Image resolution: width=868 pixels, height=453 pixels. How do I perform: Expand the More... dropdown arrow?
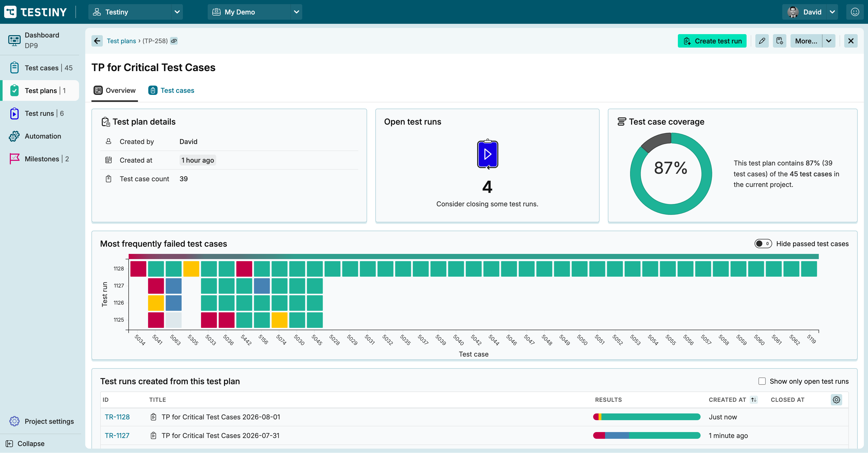tap(828, 41)
